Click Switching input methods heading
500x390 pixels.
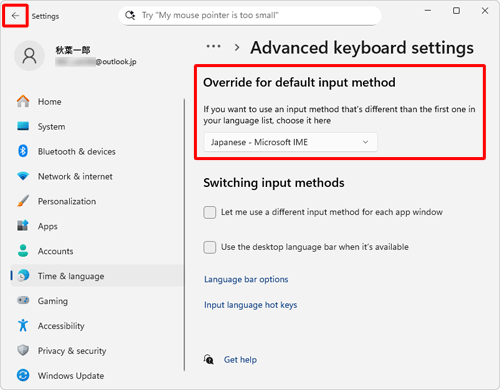(x=274, y=183)
